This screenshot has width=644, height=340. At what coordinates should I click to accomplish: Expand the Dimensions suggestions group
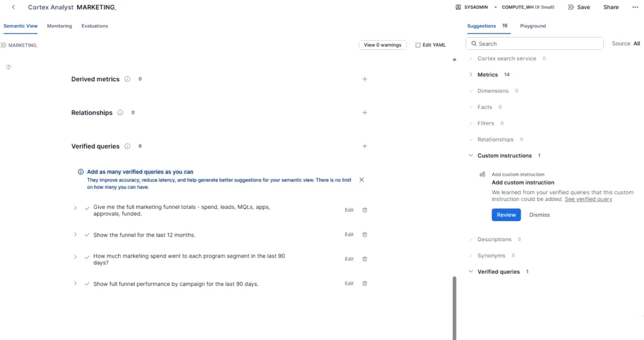471,91
